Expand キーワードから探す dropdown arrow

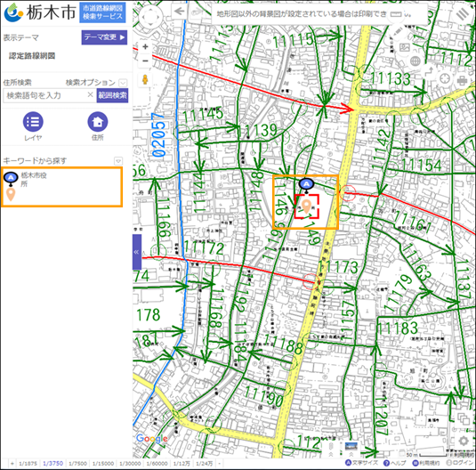tap(118, 161)
